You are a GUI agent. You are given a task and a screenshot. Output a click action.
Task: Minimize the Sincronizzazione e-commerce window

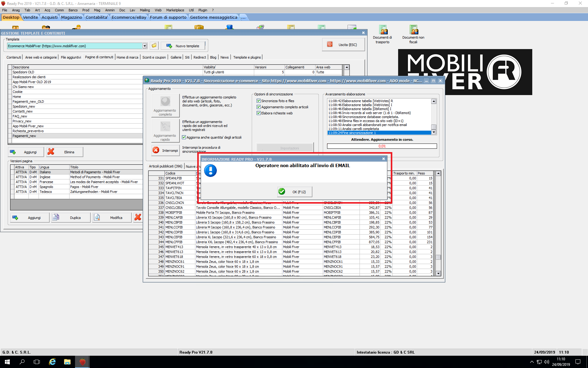pyautogui.click(x=426, y=81)
